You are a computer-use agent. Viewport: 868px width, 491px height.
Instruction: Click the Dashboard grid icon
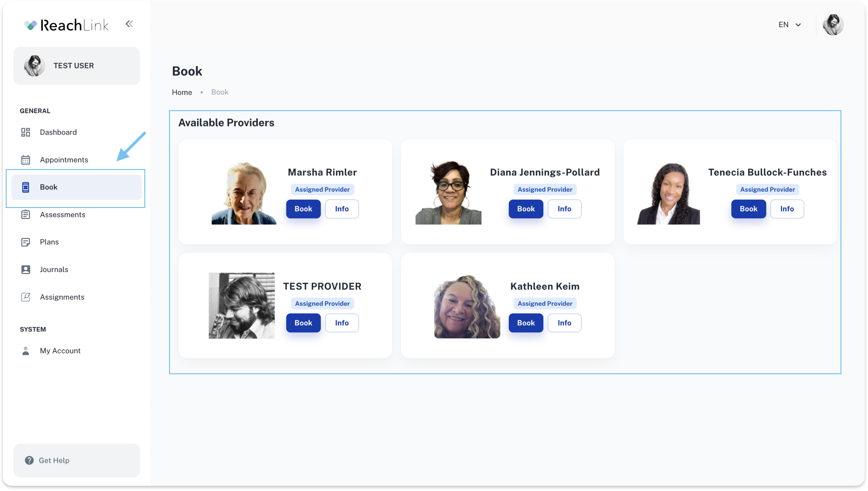tap(26, 132)
